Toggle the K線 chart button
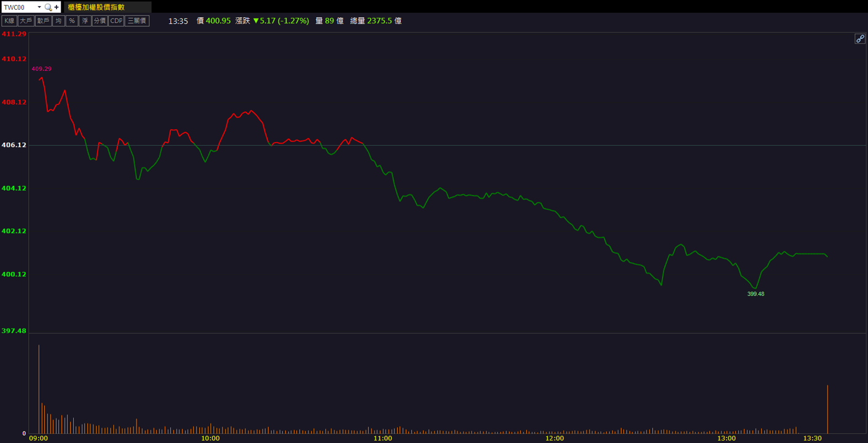Viewport: 868px width, 443px height. pyautogui.click(x=9, y=21)
